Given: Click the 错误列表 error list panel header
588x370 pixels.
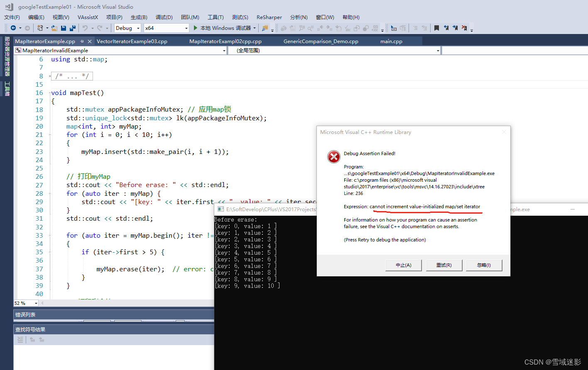Looking at the screenshot, I should pos(113,315).
